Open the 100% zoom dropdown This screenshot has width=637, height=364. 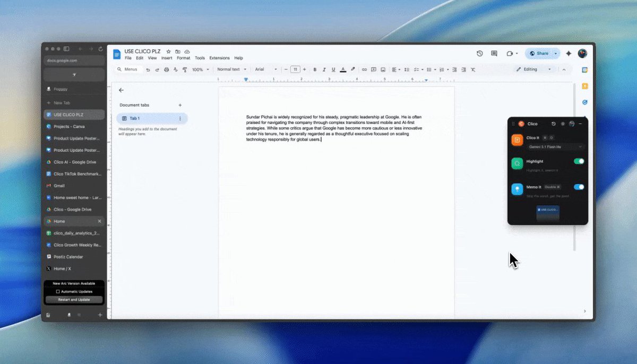click(201, 70)
